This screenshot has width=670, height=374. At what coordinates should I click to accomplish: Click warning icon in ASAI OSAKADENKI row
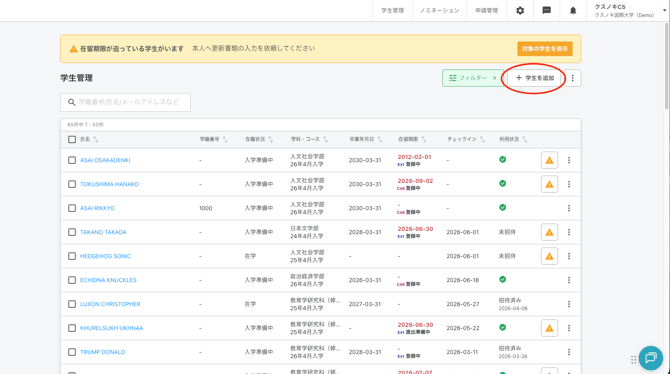pyautogui.click(x=549, y=160)
